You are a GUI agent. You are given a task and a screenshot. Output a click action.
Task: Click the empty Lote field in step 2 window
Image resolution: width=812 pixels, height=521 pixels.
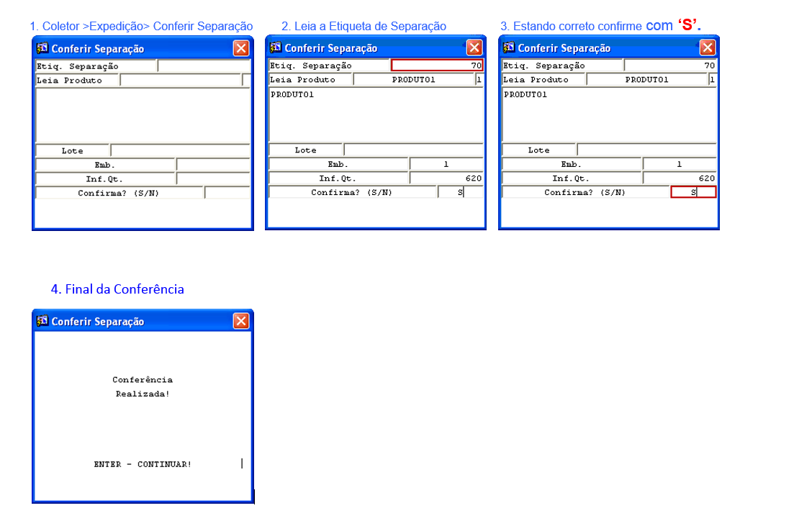pyautogui.click(x=413, y=150)
